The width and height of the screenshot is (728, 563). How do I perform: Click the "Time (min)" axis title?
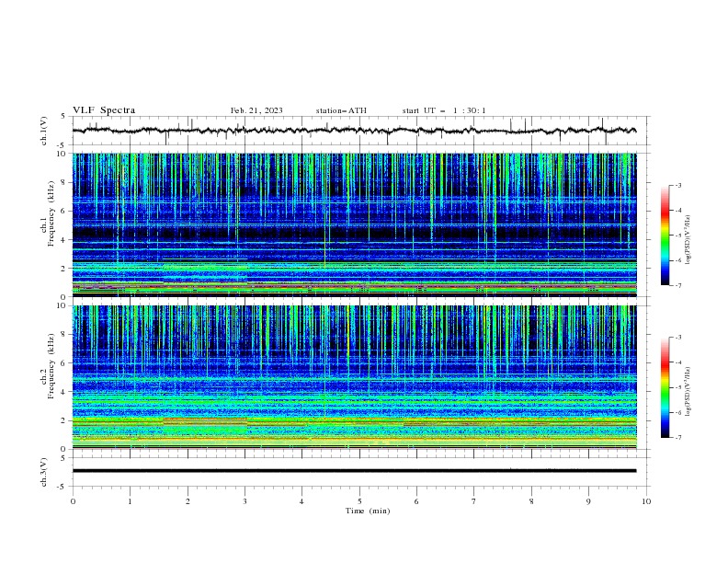point(368,511)
